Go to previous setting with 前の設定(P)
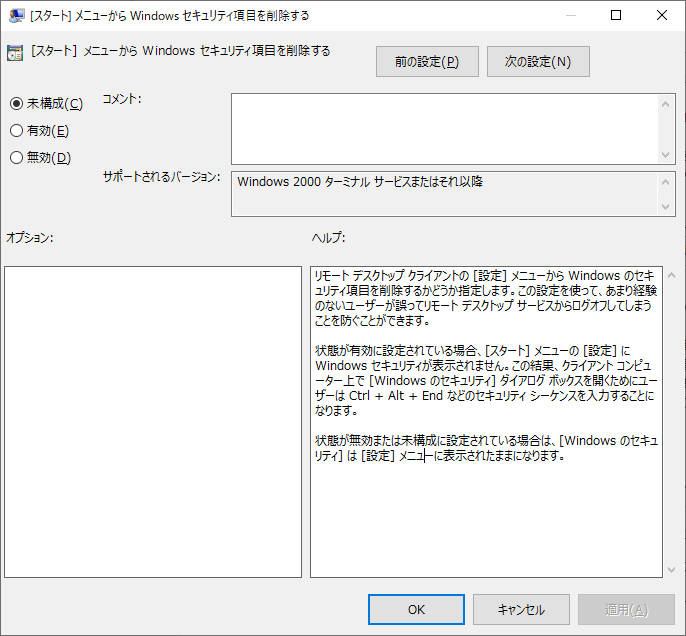This screenshot has width=686, height=636. [x=427, y=62]
